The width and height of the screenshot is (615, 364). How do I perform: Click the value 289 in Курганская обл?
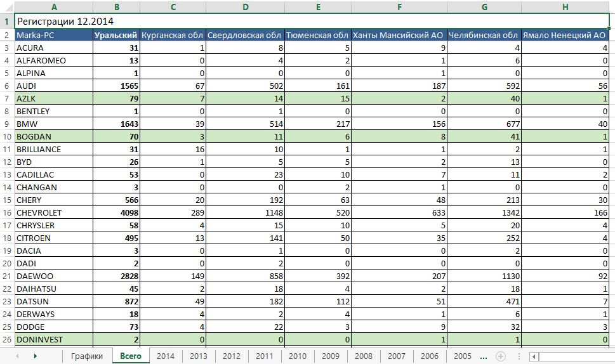point(173,213)
